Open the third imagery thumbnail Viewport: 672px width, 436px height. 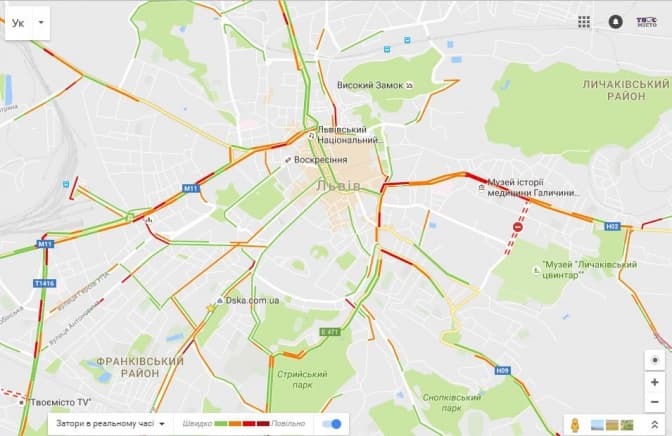pos(627,425)
